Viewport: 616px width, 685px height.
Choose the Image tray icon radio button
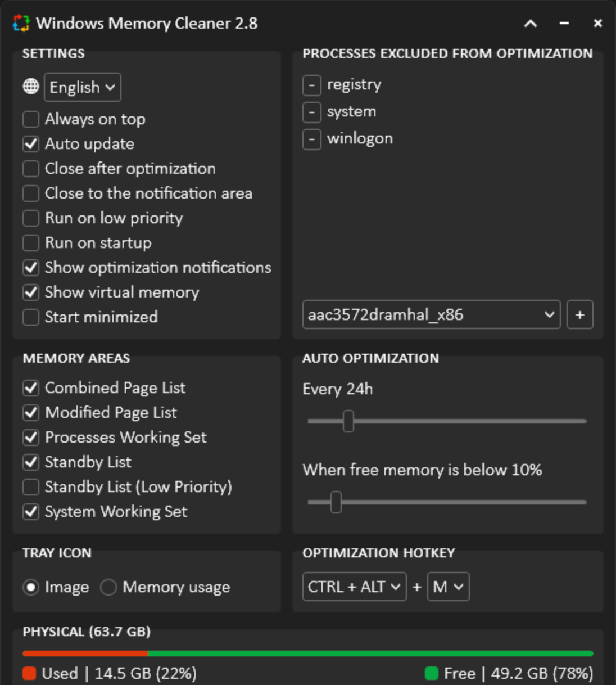(31, 587)
